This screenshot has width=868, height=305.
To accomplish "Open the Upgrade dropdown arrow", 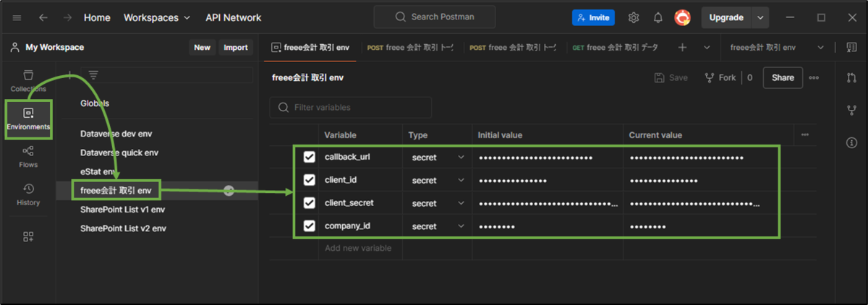I will point(759,17).
